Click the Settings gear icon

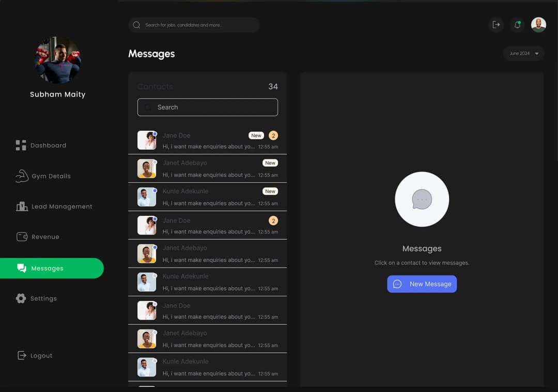21,298
